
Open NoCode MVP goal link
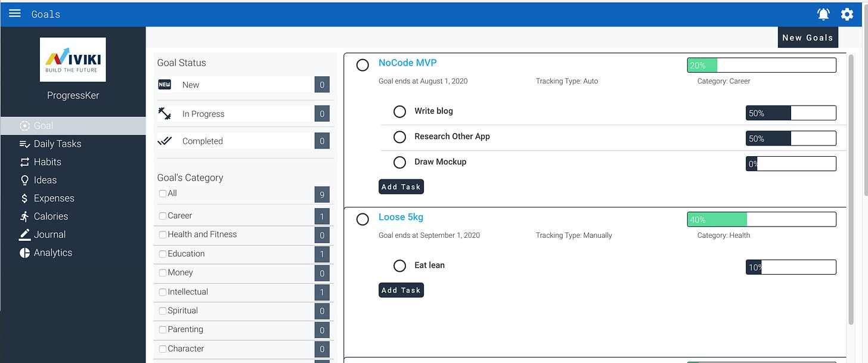408,63
